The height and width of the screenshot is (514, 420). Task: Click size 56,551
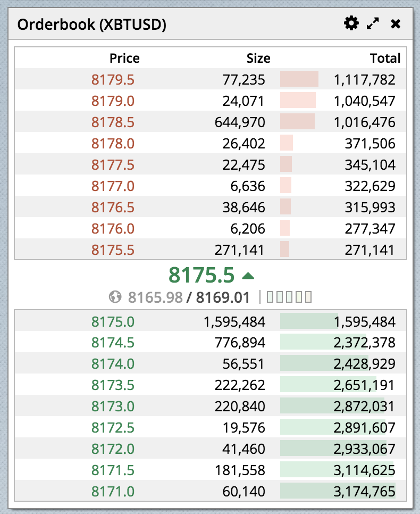[x=243, y=364]
